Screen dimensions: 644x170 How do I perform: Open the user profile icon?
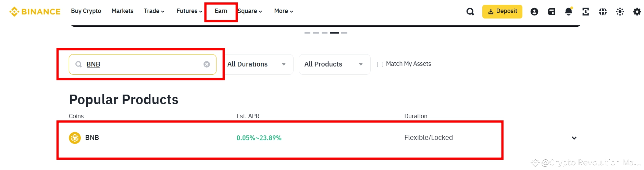point(534,12)
